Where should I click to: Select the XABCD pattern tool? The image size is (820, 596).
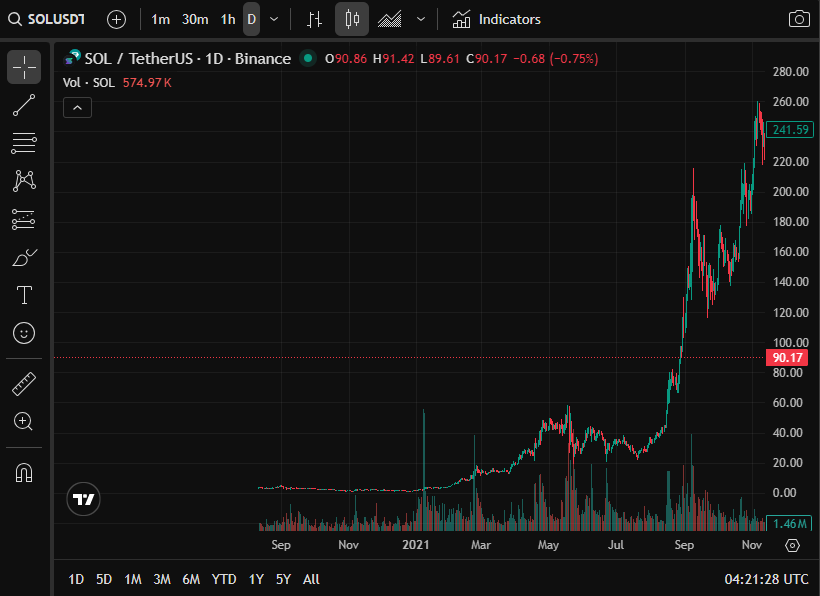[24, 181]
